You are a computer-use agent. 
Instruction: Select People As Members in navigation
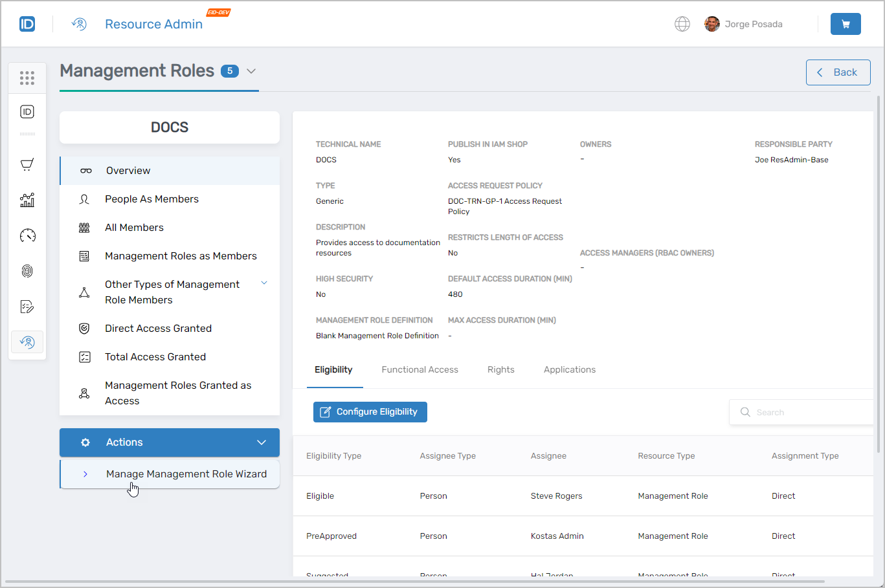click(151, 199)
